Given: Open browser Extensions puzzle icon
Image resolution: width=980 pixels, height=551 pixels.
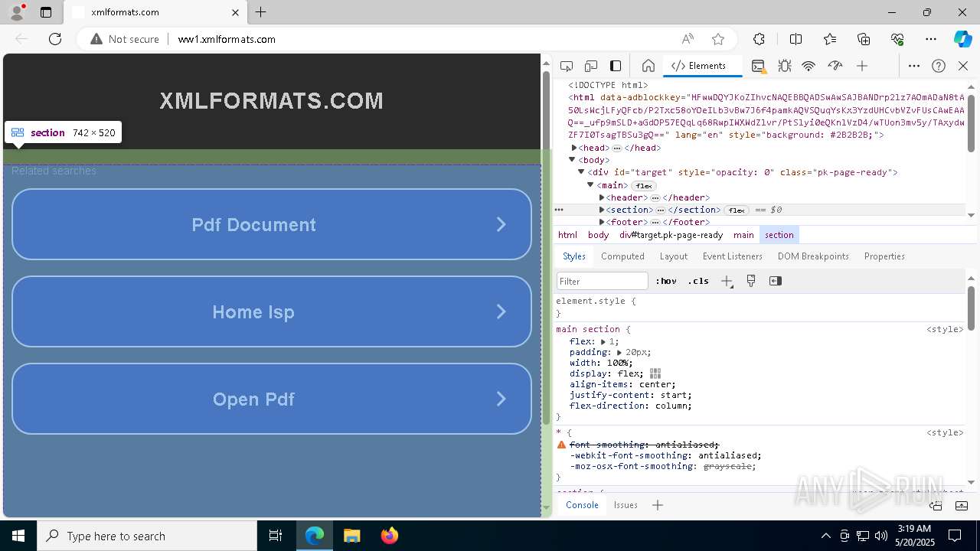Looking at the screenshot, I should point(759,39).
